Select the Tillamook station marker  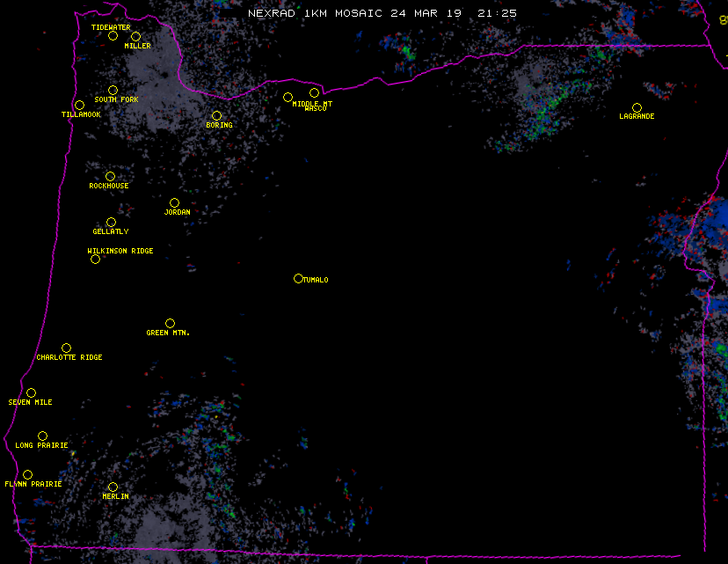(79, 105)
